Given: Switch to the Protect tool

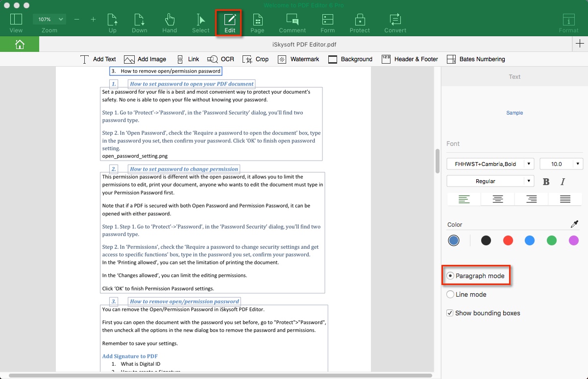Looking at the screenshot, I should pos(360,22).
